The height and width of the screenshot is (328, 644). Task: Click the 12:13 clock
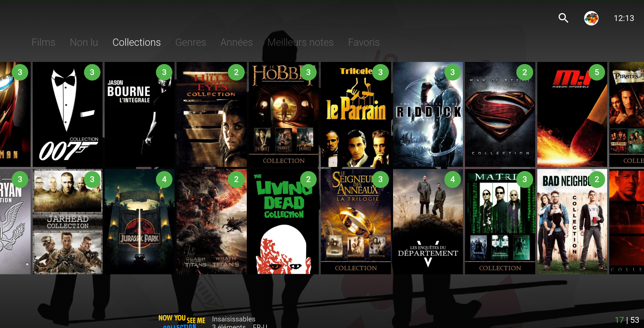point(624,18)
